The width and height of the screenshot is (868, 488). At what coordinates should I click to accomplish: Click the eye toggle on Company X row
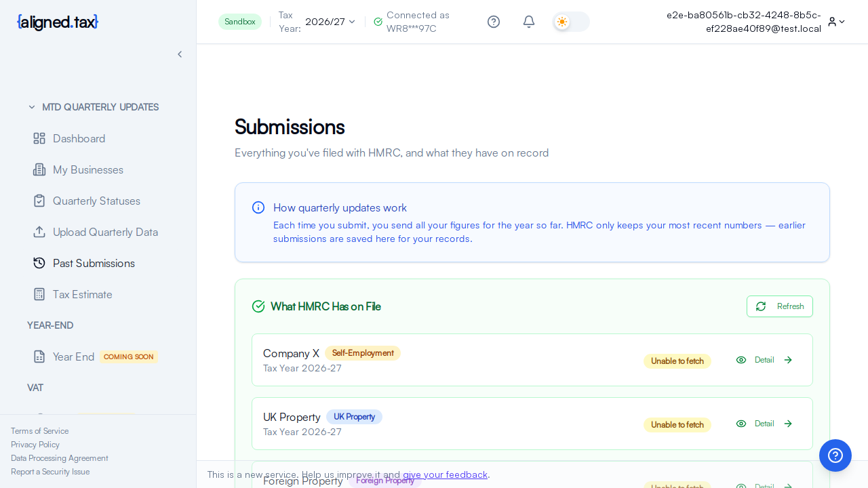pos(741,360)
